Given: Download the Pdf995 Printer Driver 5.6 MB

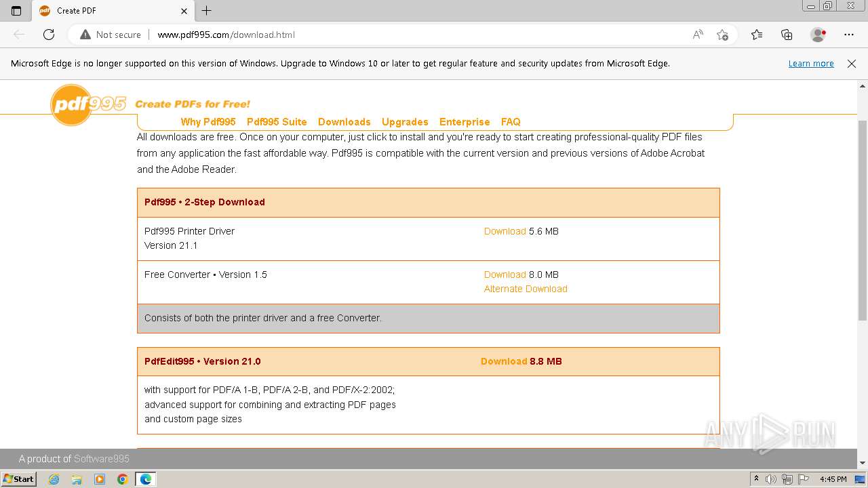Looking at the screenshot, I should click(x=505, y=231).
